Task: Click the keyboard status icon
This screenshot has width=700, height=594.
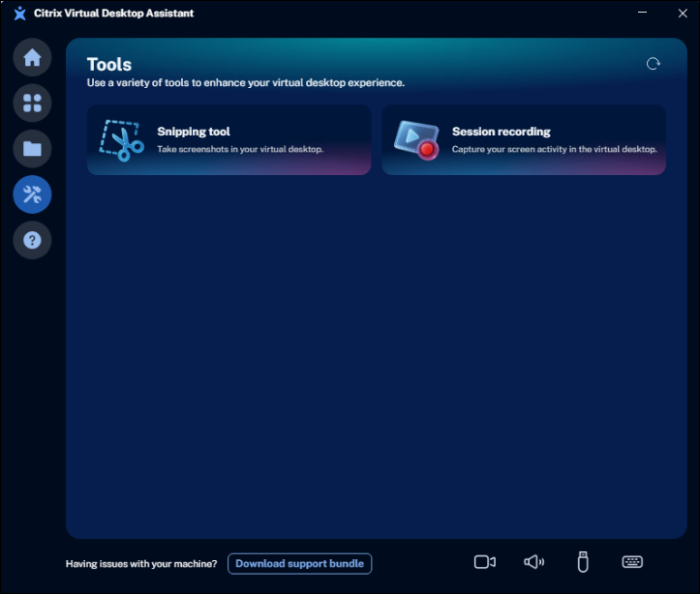Action: tap(632, 562)
